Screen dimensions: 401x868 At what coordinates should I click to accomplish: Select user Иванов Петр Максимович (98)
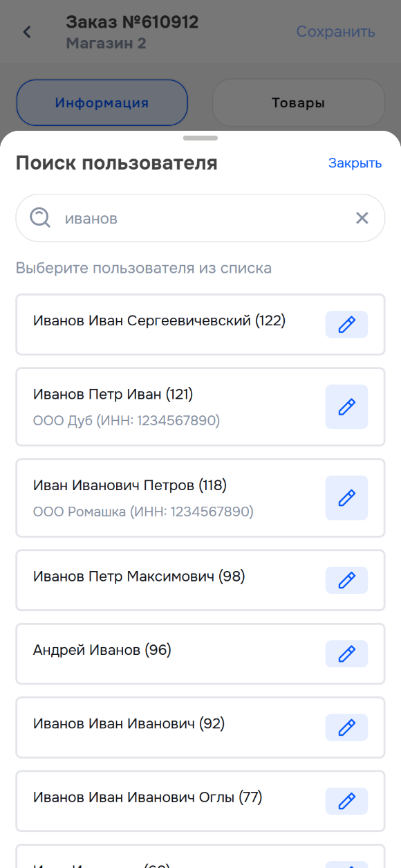(x=200, y=580)
